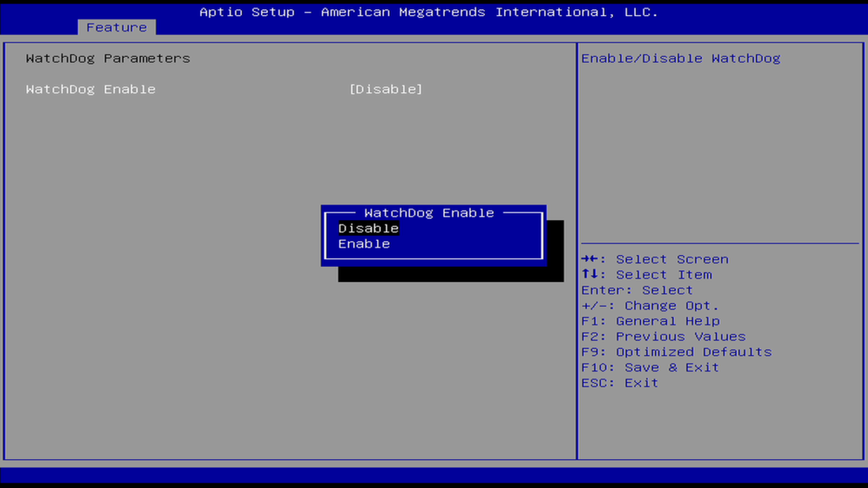Screen dimensions: 868x488
Task: Load F9: Optimized Defaults
Action: (676, 352)
